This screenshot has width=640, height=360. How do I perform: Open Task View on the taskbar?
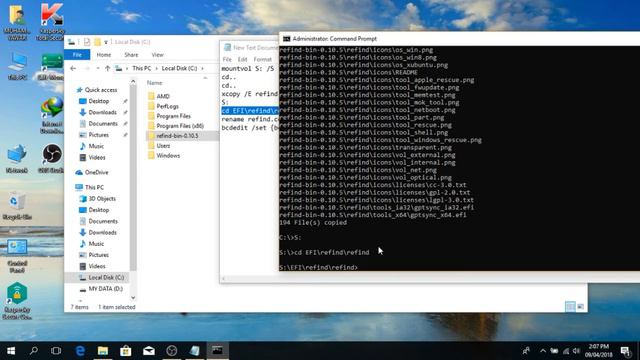tap(56, 351)
